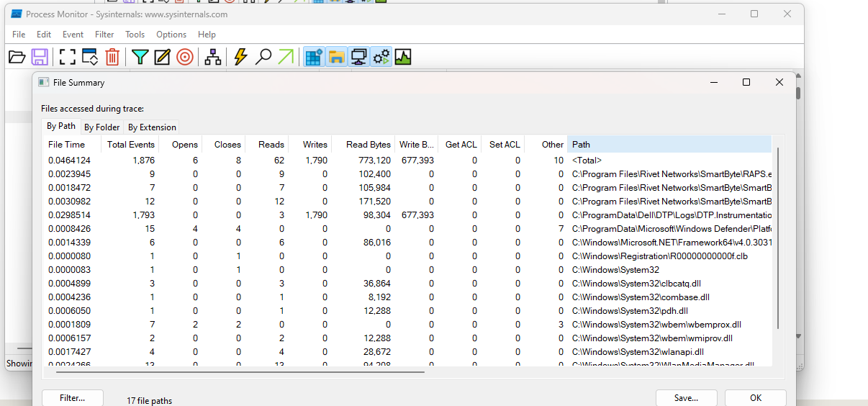Click the vertical scrollbar in File Summary list
Viewport: 868px width, 406px height.
(778, 238)
